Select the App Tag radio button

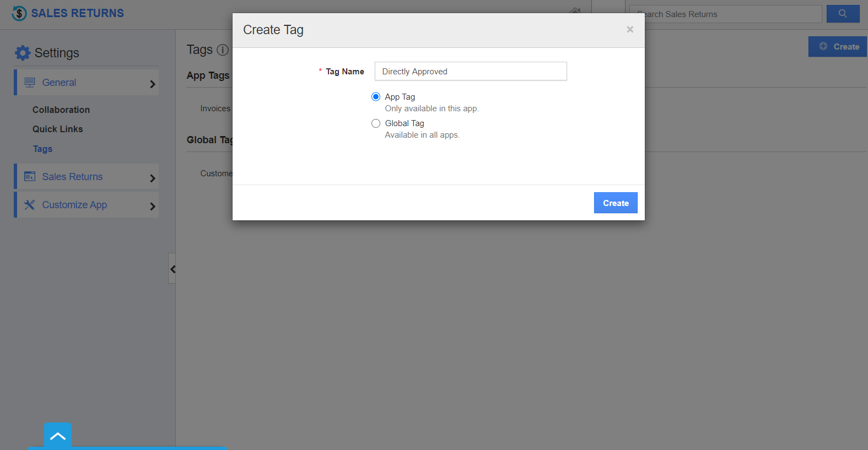(376, 96)
